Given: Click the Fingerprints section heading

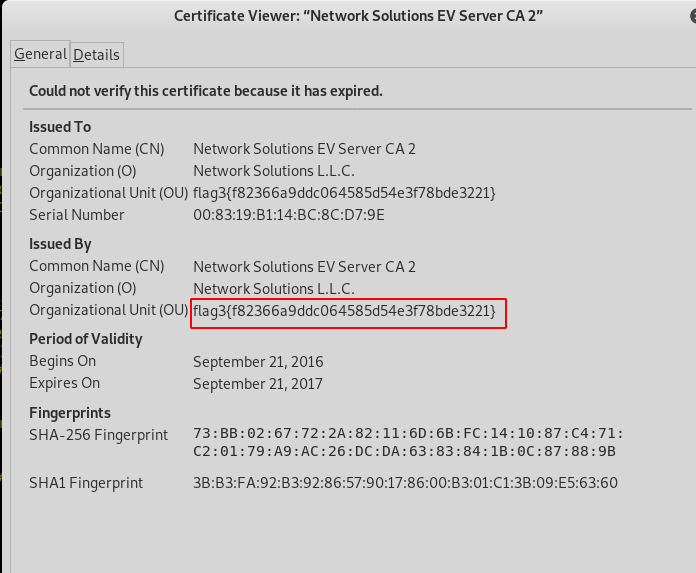Looking at the screenshot, I should pos(70,413).
